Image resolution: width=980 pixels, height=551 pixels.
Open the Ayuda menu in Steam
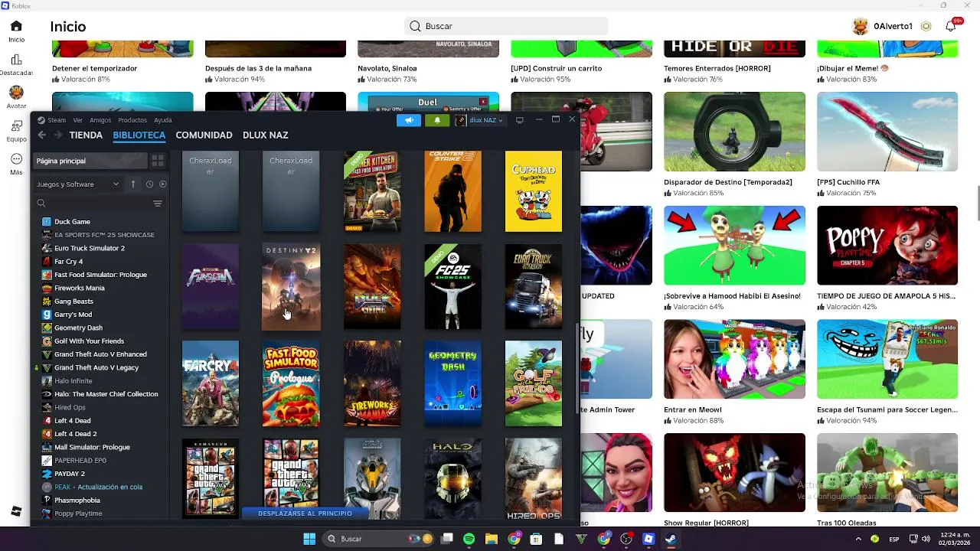(163, 120)
